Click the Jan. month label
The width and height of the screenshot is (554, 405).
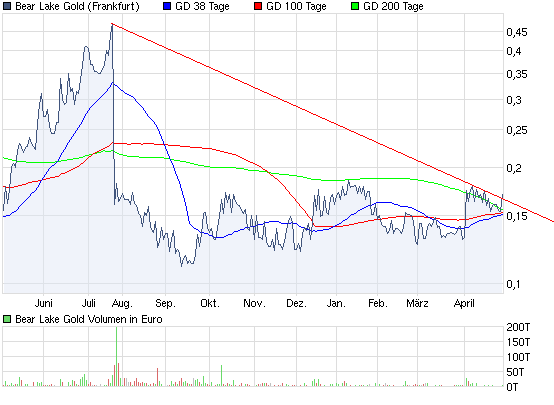coord(336,303)
